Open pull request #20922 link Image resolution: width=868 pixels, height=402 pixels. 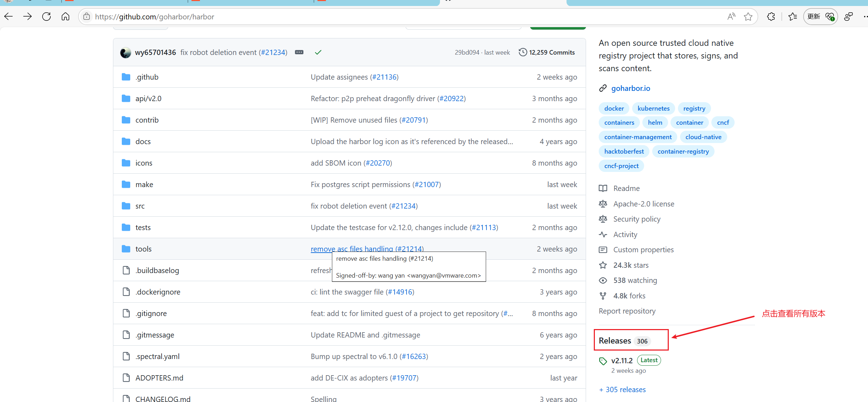pyautogui.click(x=452, y=99)
